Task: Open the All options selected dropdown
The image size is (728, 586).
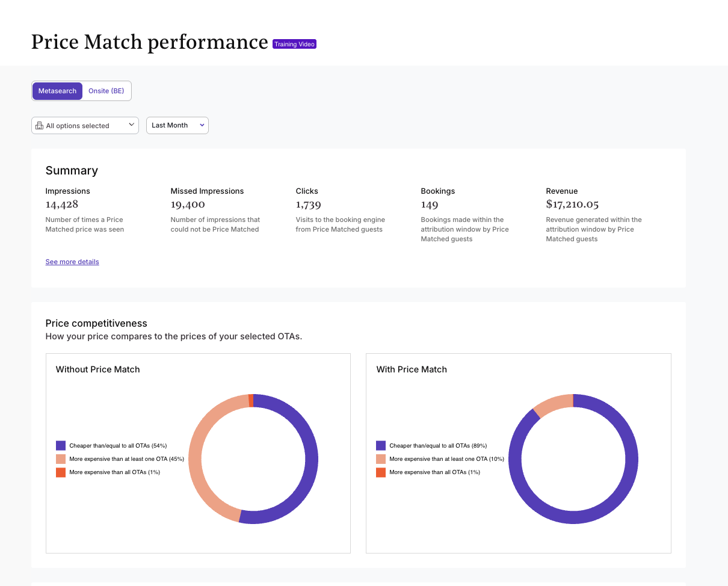Action: pos(85,126)
